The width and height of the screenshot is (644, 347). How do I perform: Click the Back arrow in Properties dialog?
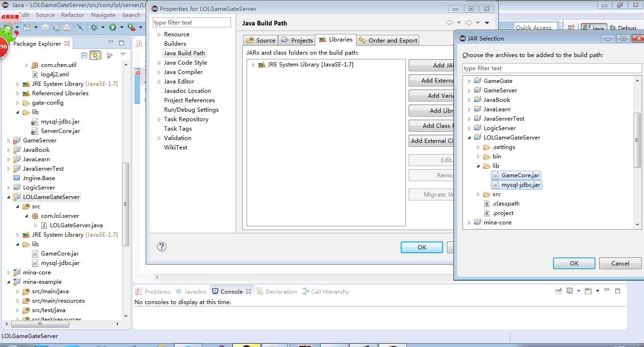450,23
